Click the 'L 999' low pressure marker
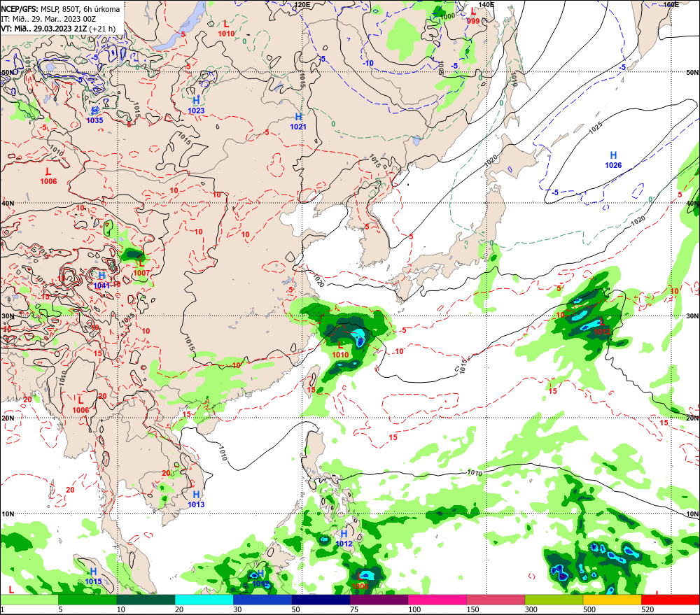 click(473, 16)
